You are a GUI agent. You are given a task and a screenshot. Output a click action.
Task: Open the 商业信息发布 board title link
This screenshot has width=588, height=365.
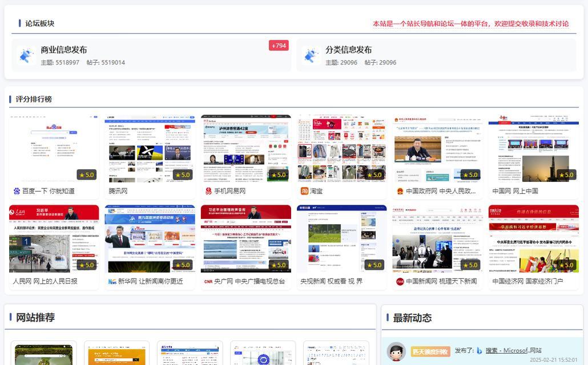point(64,50)
